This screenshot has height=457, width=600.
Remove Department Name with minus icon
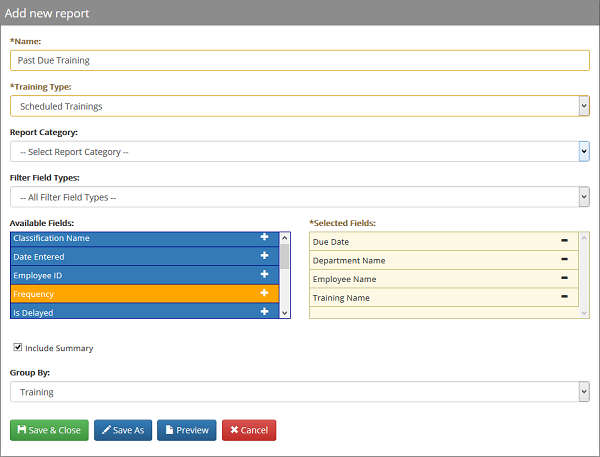(564, 260)
